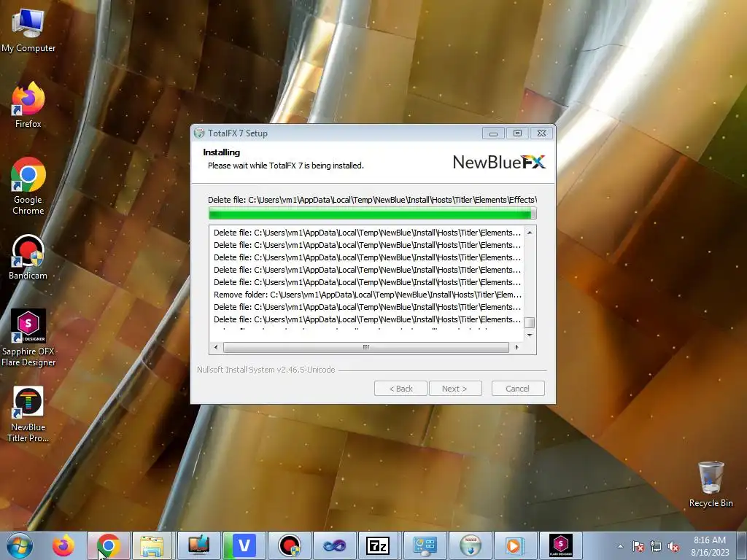
Task: Click the green installation progress bar
Action: 373,214
